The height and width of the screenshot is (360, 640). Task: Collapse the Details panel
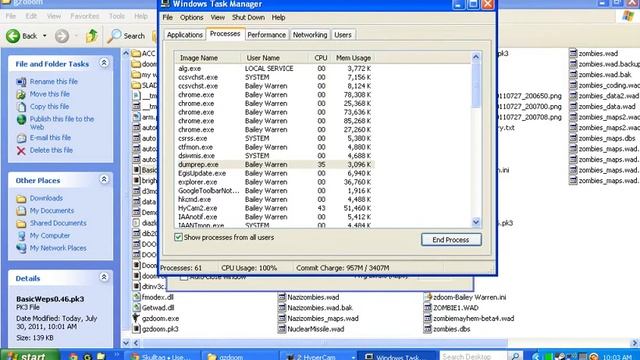[x=104, y=278]
